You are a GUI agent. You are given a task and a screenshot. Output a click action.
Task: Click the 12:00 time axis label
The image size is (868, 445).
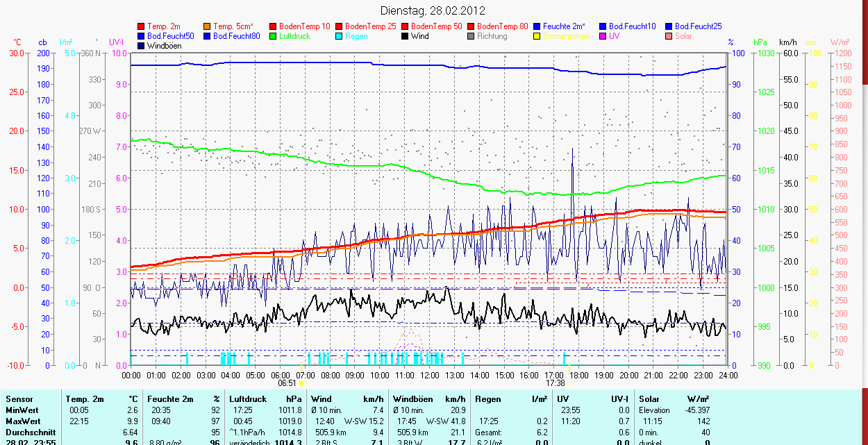point(430,375)
